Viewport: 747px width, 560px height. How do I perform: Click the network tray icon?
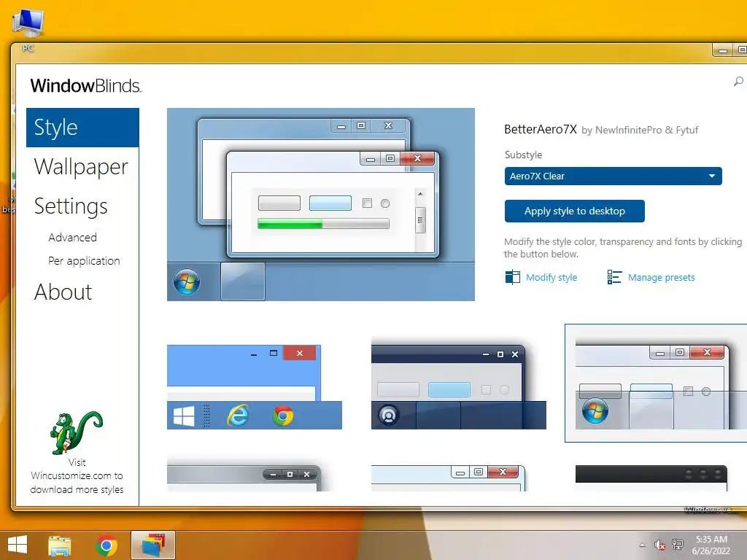pos(678,545)
